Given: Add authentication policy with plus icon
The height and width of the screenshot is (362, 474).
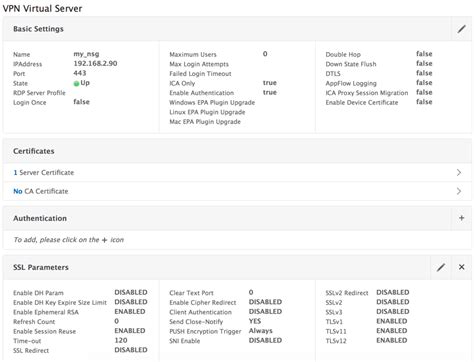Looking at the screenshot, I should click(x=461, y=218).
